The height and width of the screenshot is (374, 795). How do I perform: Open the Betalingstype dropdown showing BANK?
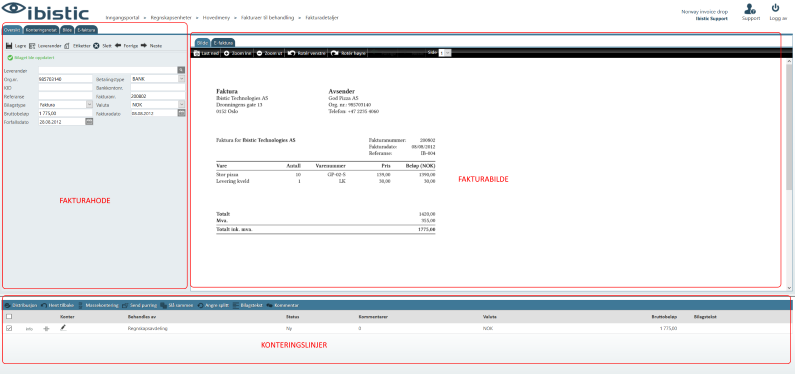[x=158, y=79]
